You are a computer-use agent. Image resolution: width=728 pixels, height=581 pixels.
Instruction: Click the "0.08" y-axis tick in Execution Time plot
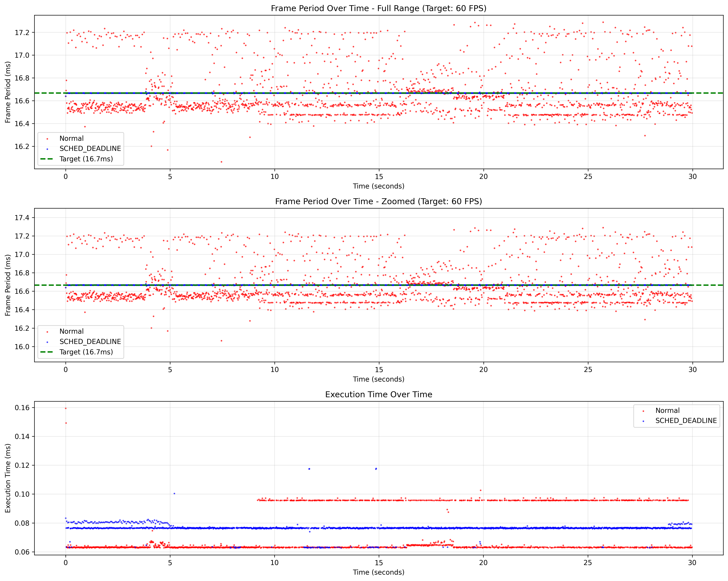pos(22,523)
